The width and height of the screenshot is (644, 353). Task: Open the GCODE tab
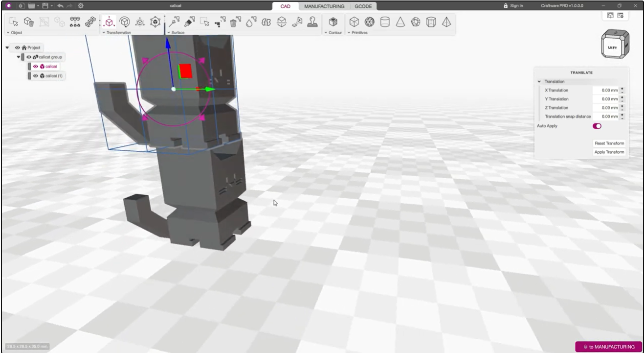363,6
